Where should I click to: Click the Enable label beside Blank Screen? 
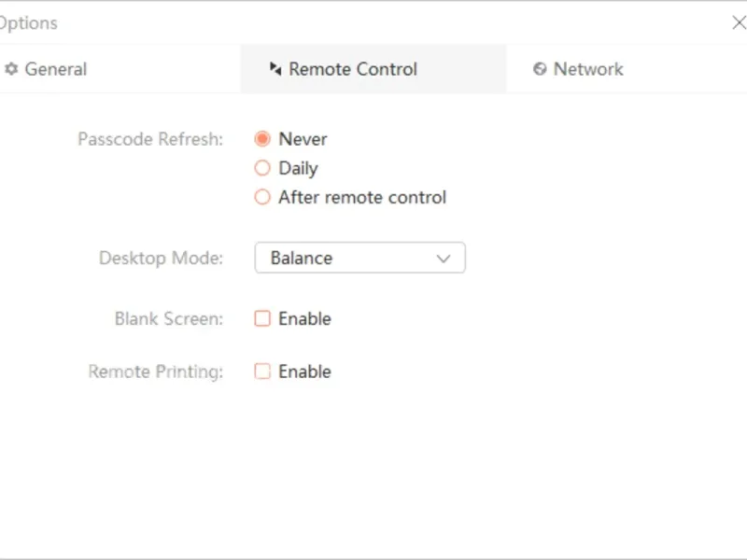(304, 319)
